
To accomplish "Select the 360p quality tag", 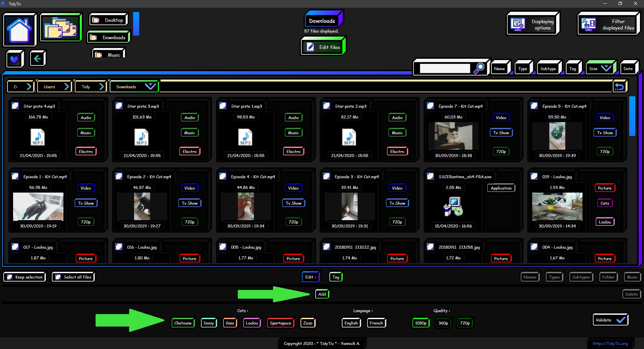I will click(443, 323).
